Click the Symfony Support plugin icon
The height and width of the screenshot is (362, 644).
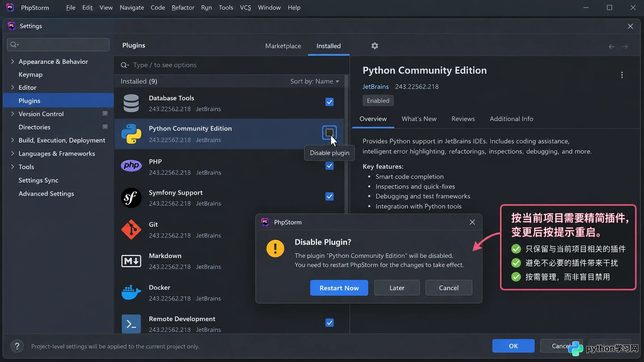click(131, 198)
